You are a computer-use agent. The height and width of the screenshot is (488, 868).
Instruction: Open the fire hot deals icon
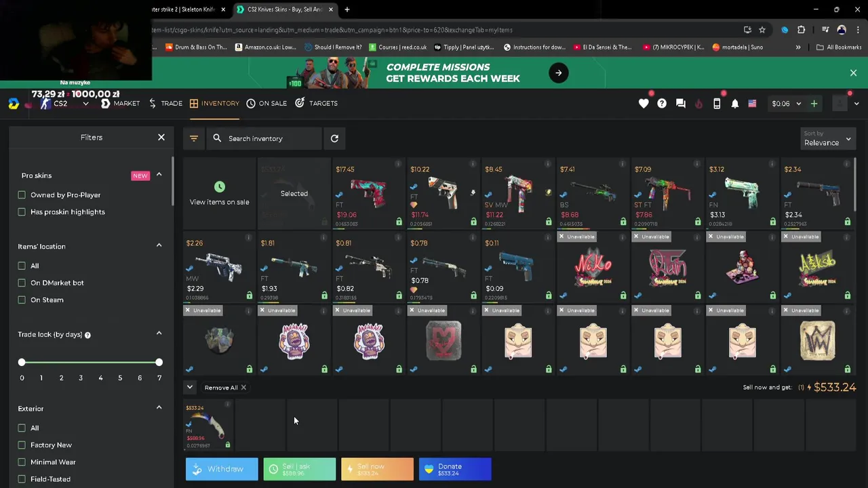pos(698,104)
